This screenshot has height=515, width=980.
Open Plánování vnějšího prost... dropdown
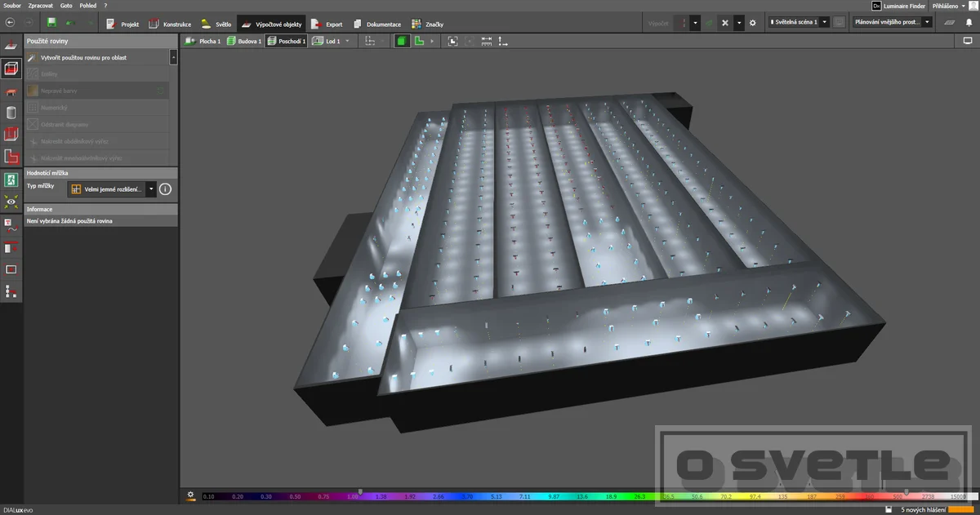(x=893, y=23)
